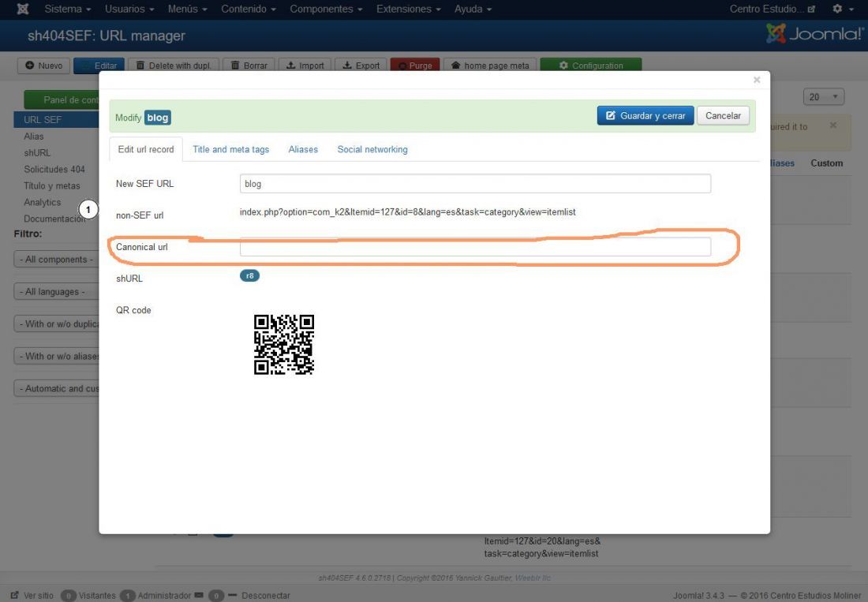
Task: Click Delete with dupl. button
Action: (174, 65)
